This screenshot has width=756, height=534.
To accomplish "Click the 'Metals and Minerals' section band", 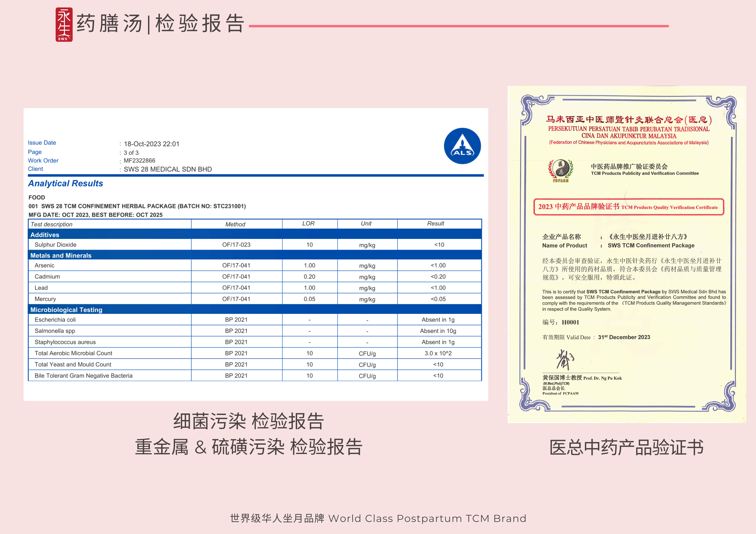I will tap(255, 255).
